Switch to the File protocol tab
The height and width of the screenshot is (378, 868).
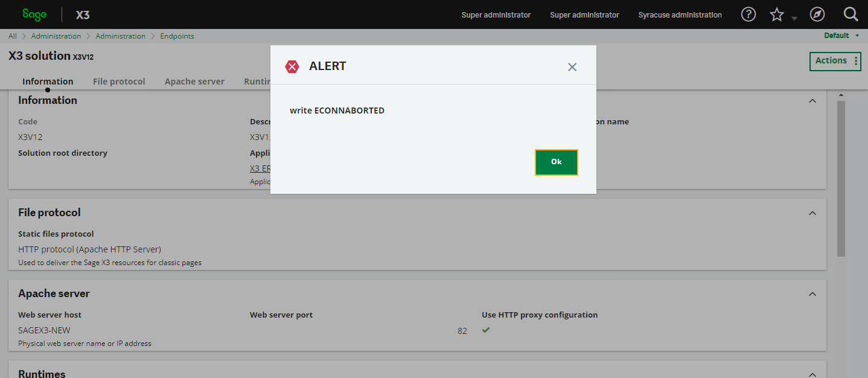click(x=119, y=81)
